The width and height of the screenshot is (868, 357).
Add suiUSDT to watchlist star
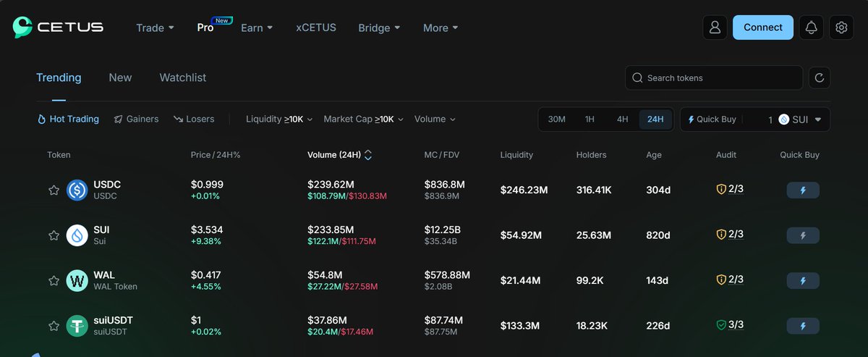point(54,326)
